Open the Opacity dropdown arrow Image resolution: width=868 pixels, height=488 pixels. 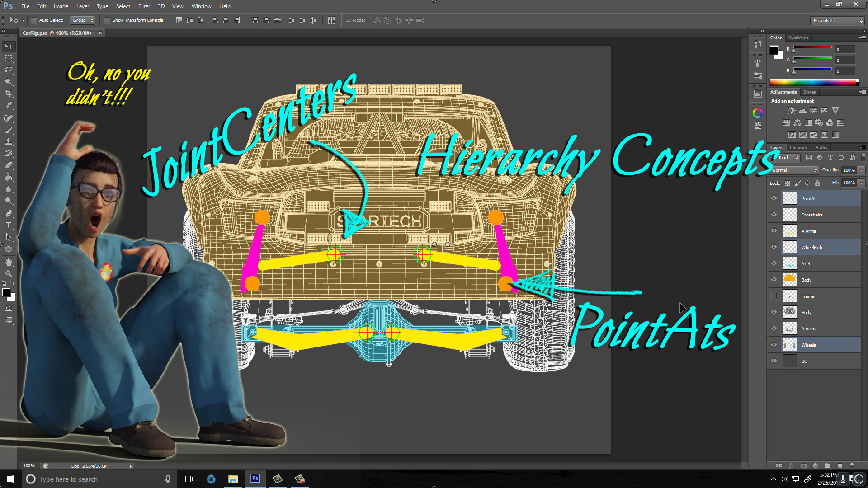[x=861, y=170]
